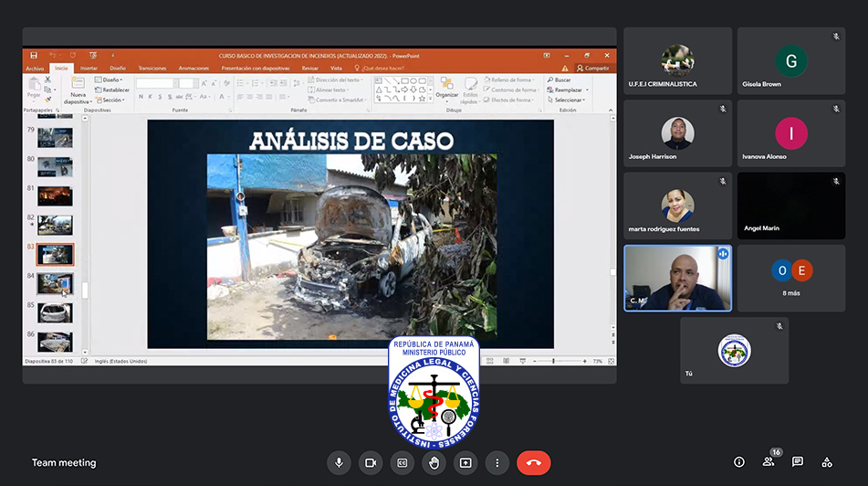Toggle center text alignment
The height and width of the screenshot is (486, 868).
tap(250, 97)
